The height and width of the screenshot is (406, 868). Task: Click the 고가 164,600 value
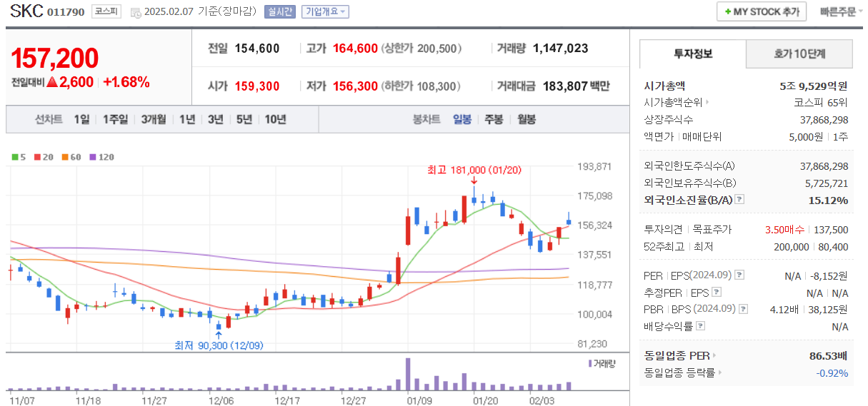355,49
